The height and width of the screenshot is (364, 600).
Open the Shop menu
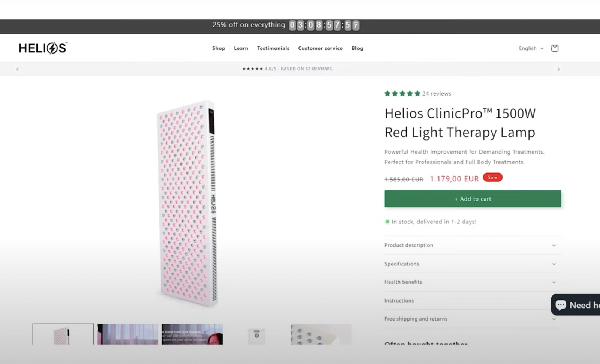219,48
